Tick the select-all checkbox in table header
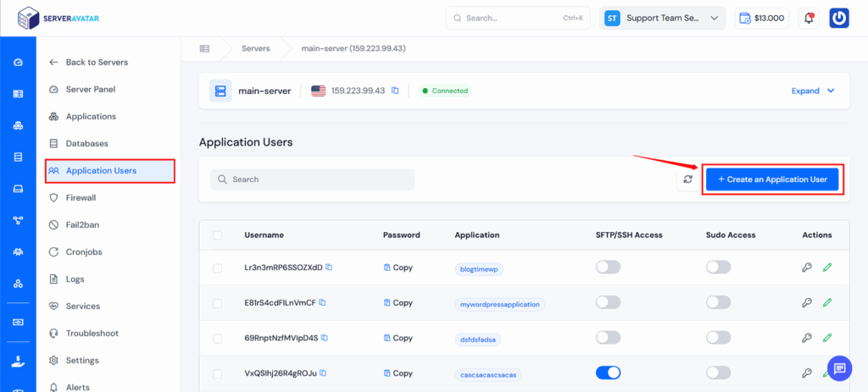 click(218, 235)
